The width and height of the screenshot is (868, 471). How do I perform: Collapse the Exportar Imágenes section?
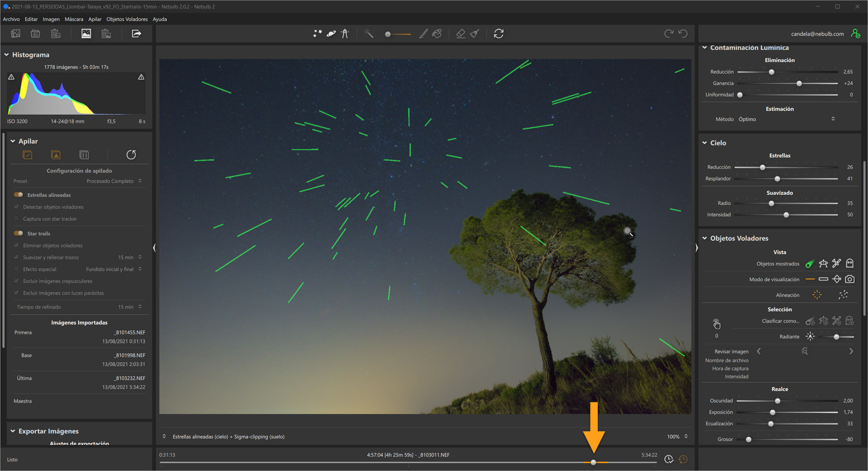click(13, 431)
